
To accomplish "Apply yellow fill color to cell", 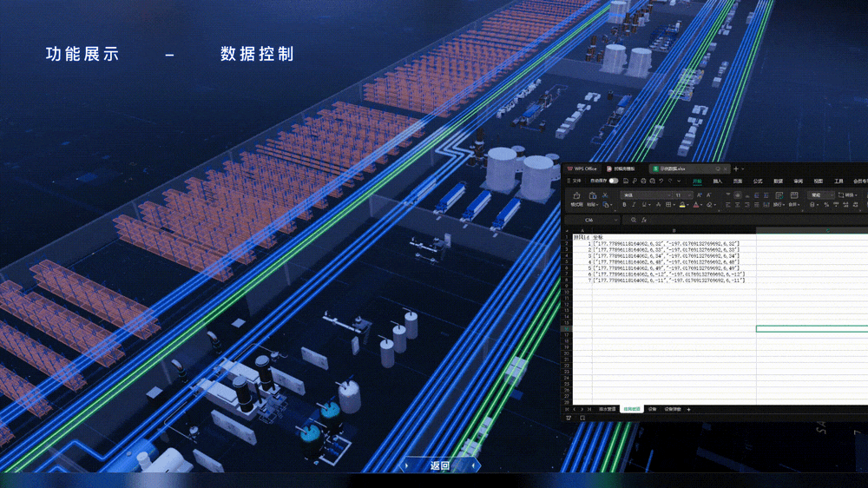I will [x=682, y=205].
